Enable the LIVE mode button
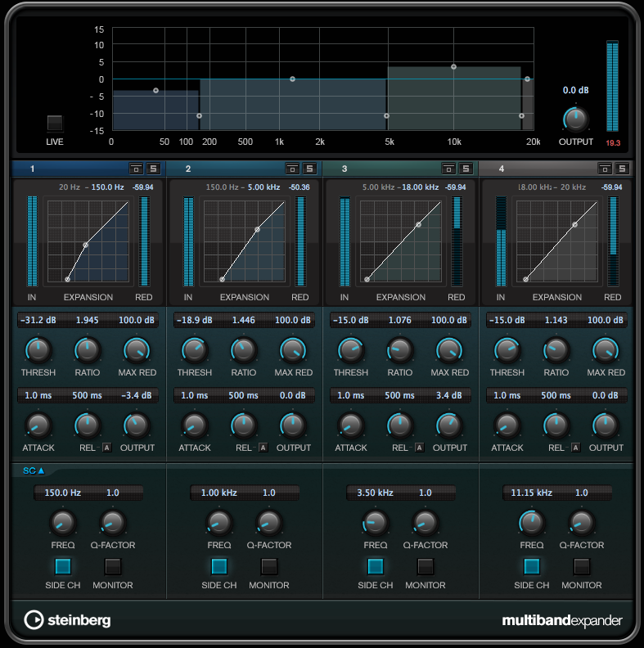The image size is (644, 648). [55, 124]
